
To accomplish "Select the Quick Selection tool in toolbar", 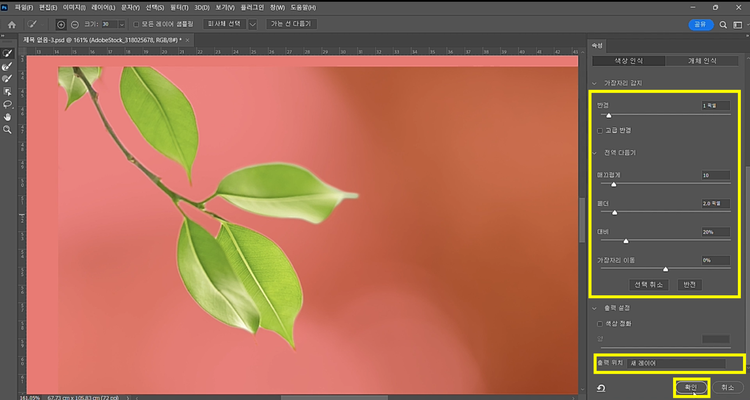I will pos(8,53).
